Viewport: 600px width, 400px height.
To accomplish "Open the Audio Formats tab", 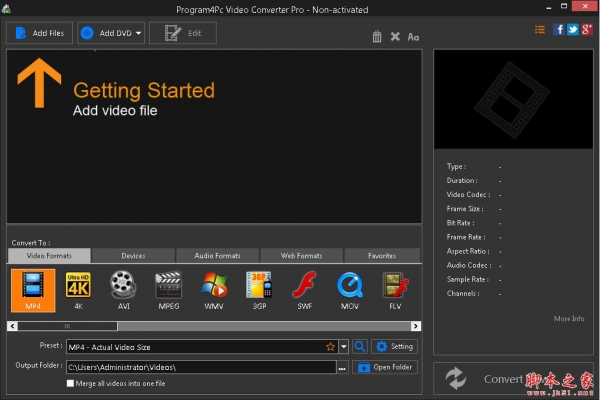I will [217, 256].
